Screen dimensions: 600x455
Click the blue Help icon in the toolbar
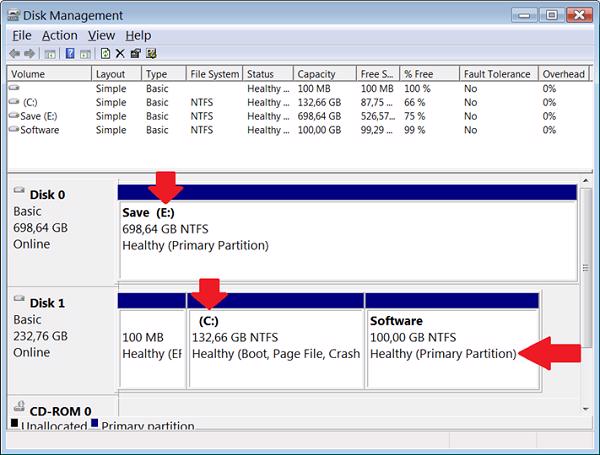[x=71, y=53]
